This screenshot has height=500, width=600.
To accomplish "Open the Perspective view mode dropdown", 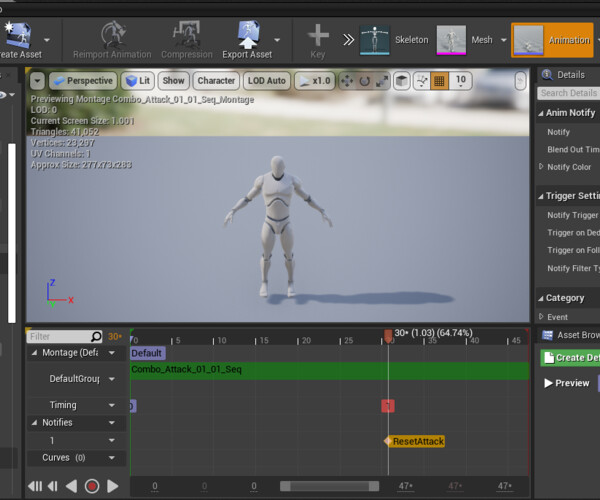I will [x=82, y=80].
